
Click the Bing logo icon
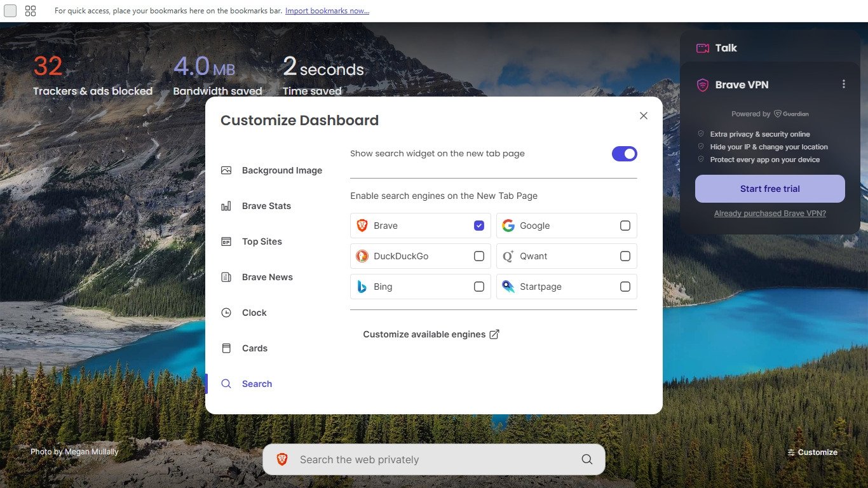point(362,287)
